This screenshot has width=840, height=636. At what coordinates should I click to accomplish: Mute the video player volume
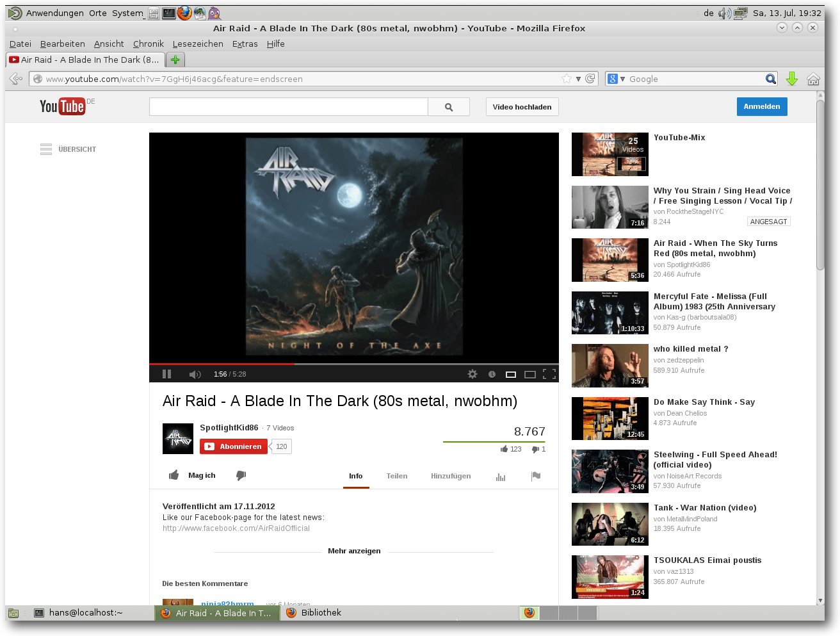(x=195, y=374)
